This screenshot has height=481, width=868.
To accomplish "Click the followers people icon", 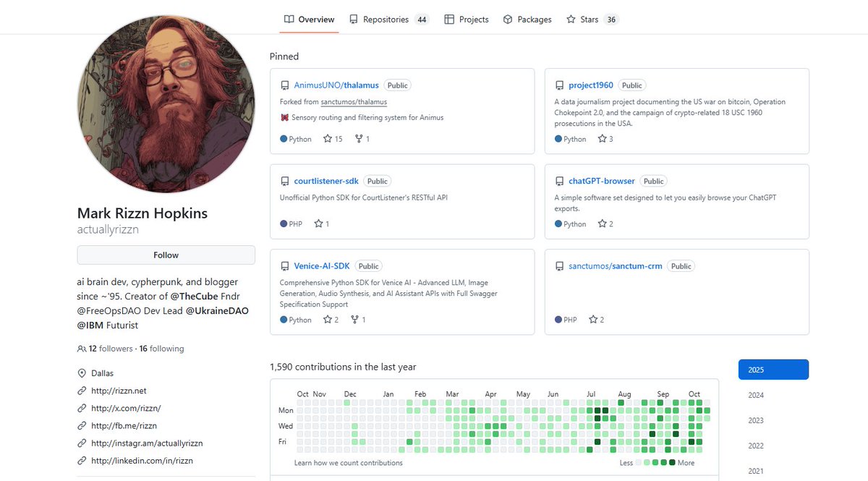I will tap(82, 349).
